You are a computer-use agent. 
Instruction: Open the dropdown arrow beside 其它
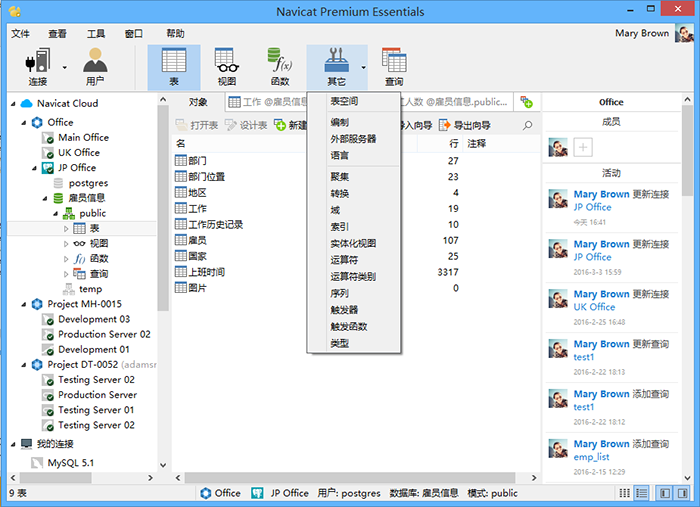(363, 67)
